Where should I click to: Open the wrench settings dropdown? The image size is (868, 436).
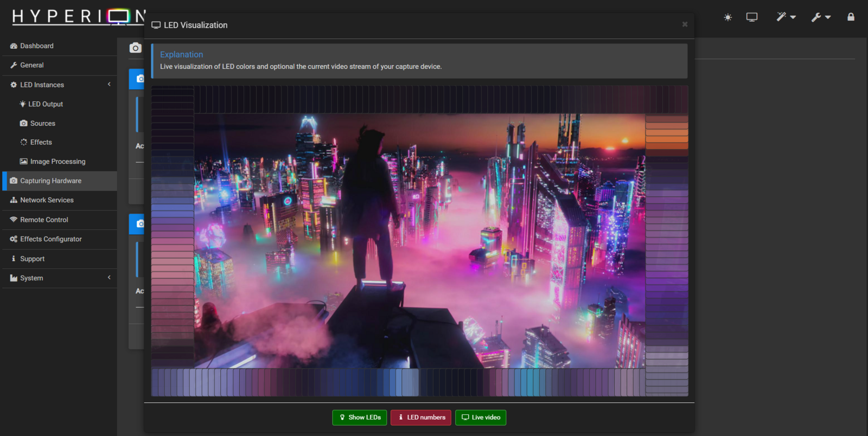pos(820,17)
